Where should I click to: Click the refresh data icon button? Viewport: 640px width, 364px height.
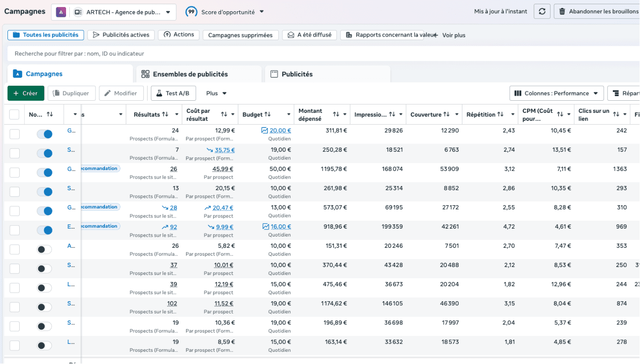coord(542,12)
